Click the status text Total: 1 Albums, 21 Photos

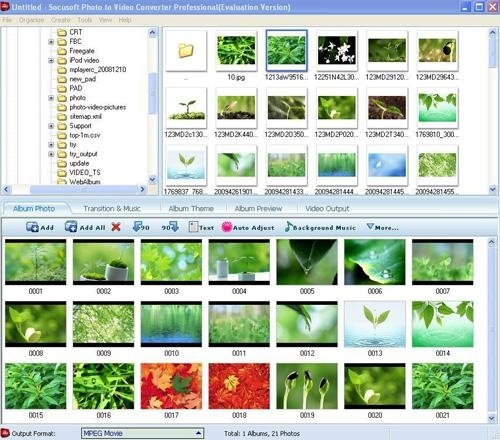click(262, 433)
